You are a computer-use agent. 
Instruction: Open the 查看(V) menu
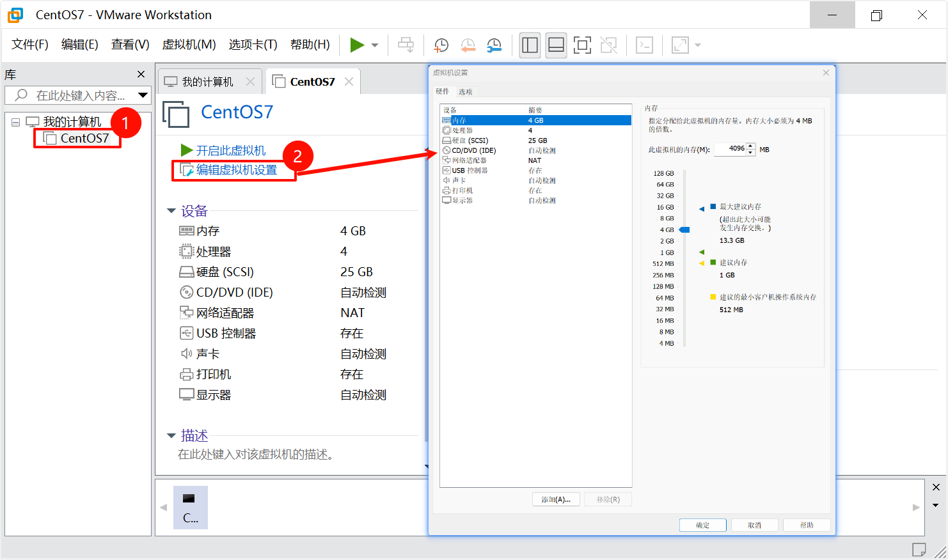(x=130, y=44)
